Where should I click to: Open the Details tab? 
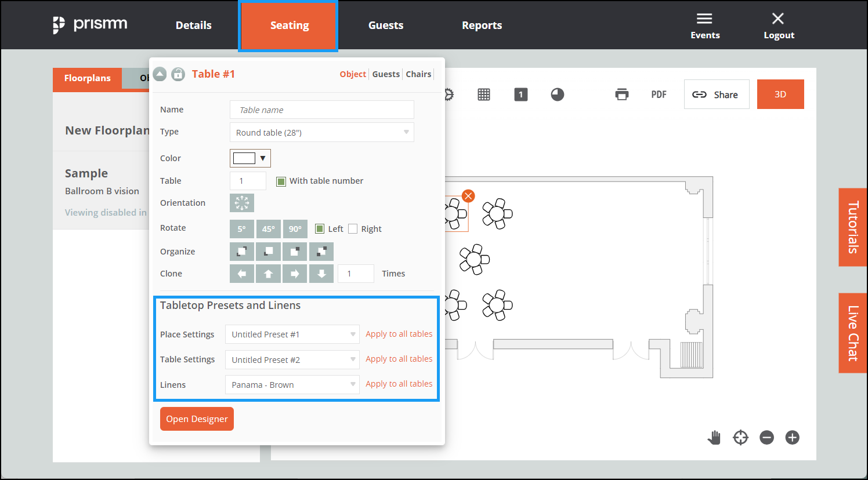(x=194, y=26)
